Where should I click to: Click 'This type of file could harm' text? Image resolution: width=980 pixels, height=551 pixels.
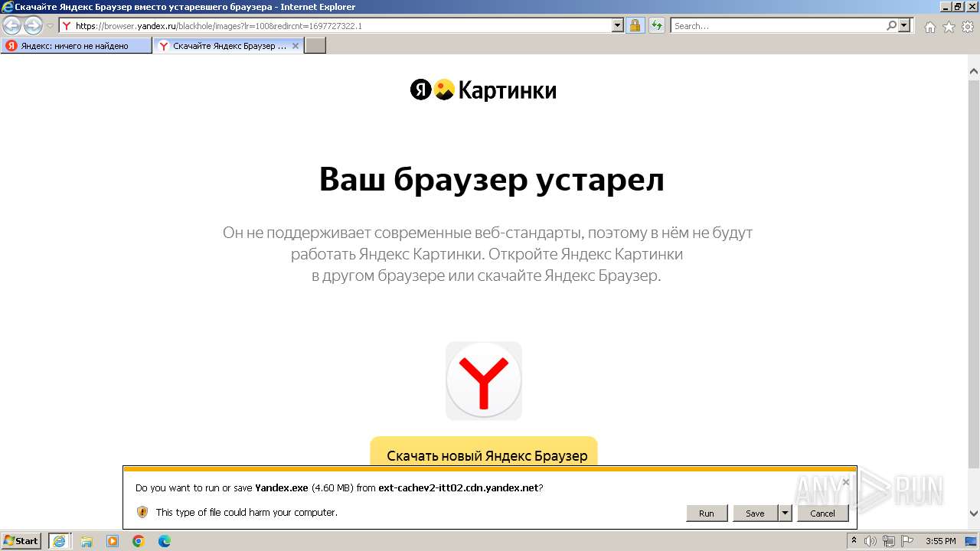coord(247,512)
